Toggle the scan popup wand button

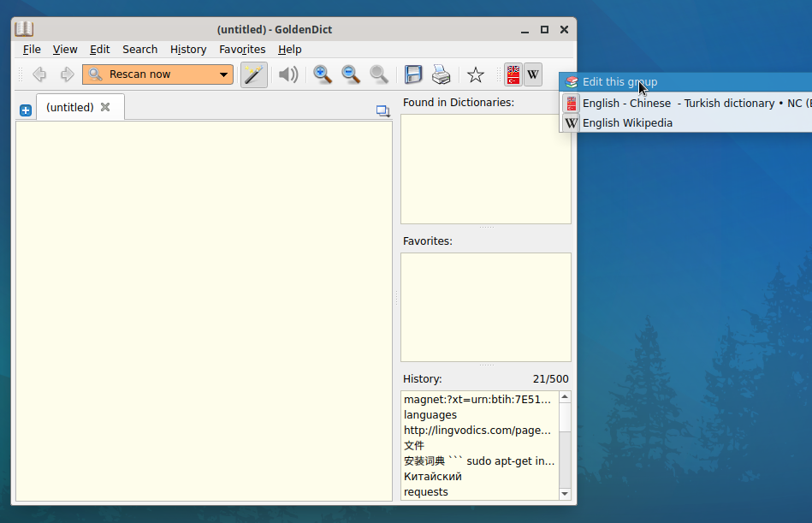(254, 74)
